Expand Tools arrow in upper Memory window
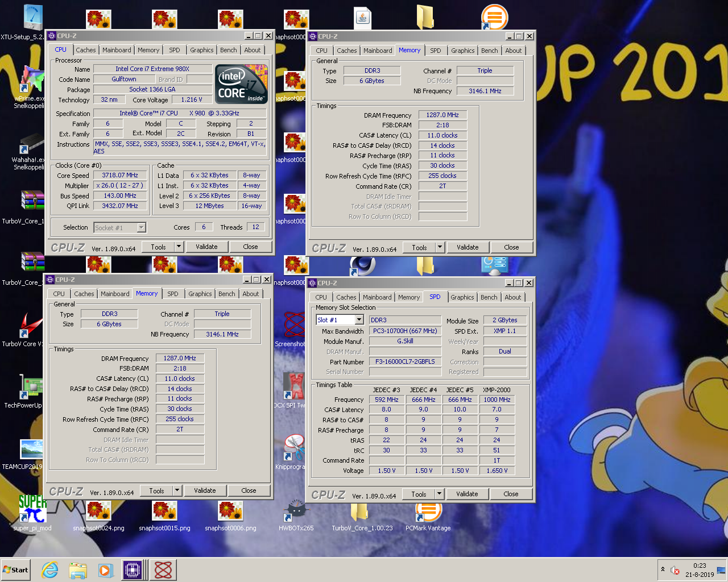This screenshot has width=728, height=582. 440,247
